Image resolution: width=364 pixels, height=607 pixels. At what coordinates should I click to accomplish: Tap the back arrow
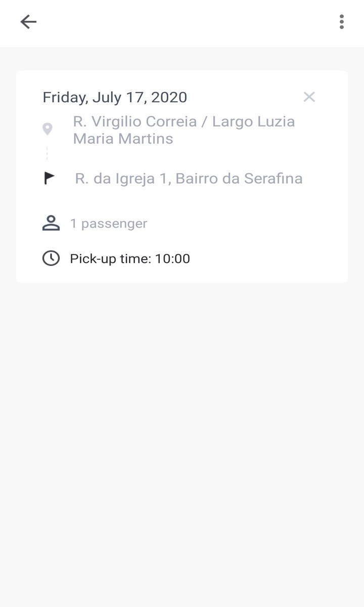(x=28, y=22)
